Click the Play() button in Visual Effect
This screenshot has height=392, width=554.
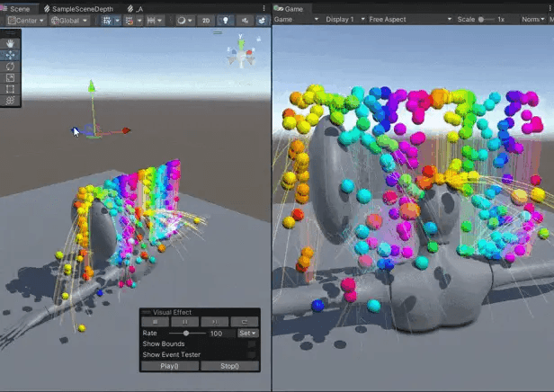pyautogui.click(x=169, y=366)
